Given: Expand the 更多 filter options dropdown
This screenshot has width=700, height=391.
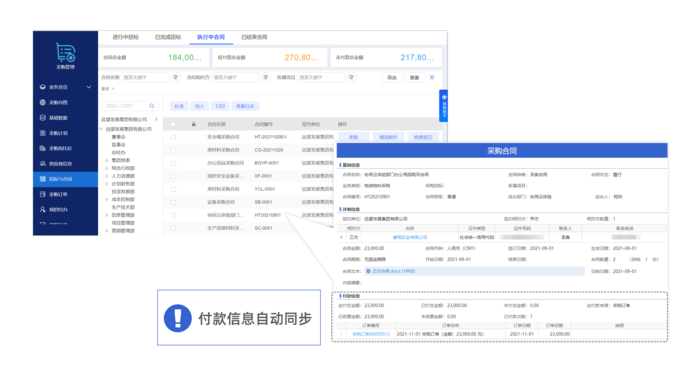Looking at the screenshot, I should (108, 89).
